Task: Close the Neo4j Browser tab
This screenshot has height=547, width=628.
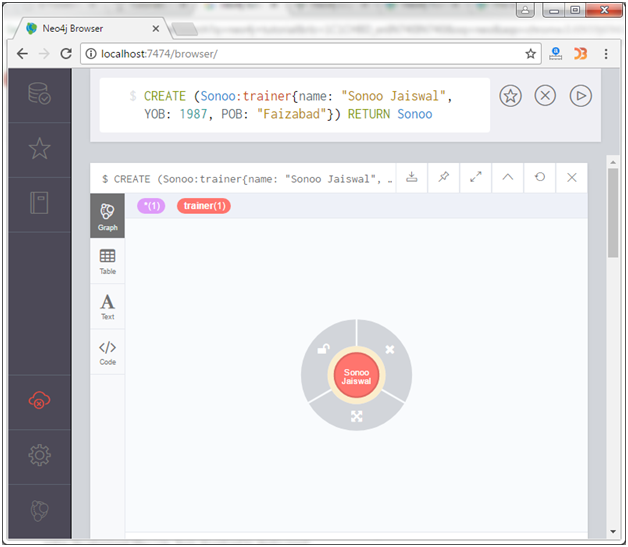Action: click(x=156, y=28)
